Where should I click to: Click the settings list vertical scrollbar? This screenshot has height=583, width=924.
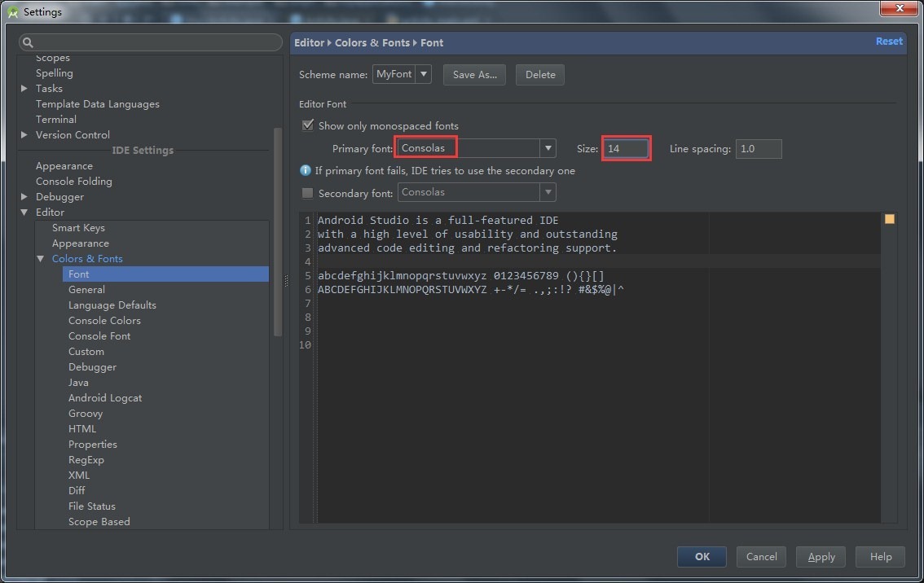pyautogui.click(x=277, y=228)
